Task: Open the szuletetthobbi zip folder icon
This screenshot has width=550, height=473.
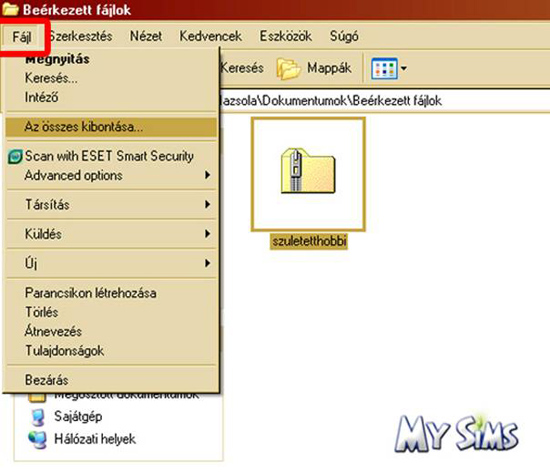Action: click(308, 171)
